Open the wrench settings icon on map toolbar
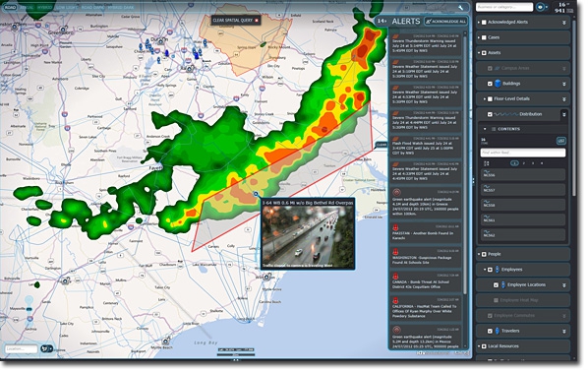 [x=460, y=8]
